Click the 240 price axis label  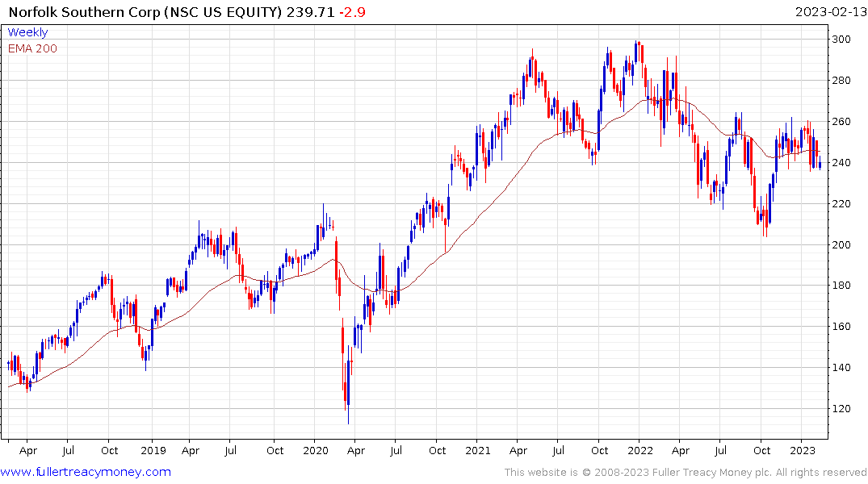(x=841, y=163)
